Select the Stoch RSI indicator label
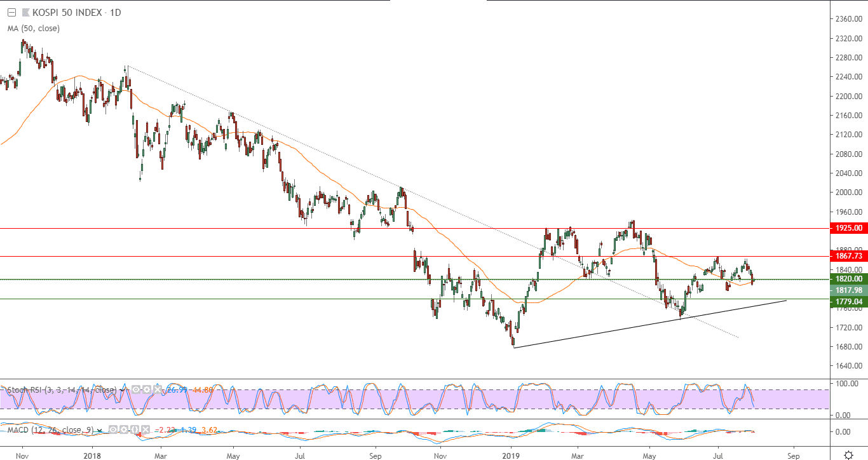868x460 pixels. 62,389
